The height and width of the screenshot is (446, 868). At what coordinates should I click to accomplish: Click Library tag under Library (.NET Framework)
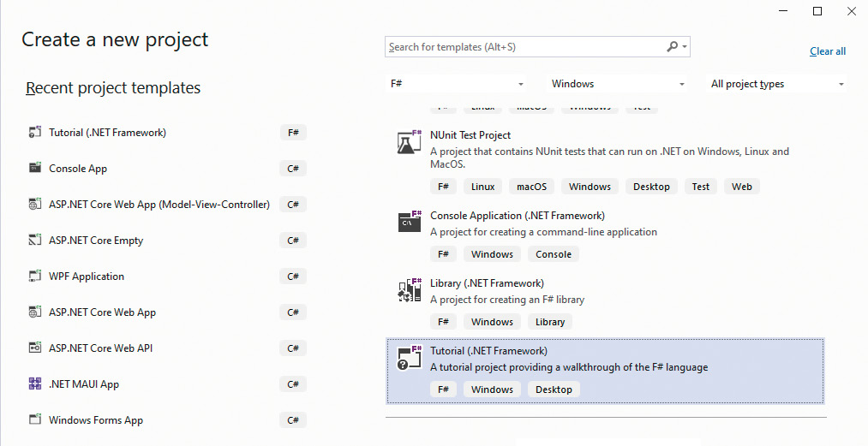tap(550, 322)
